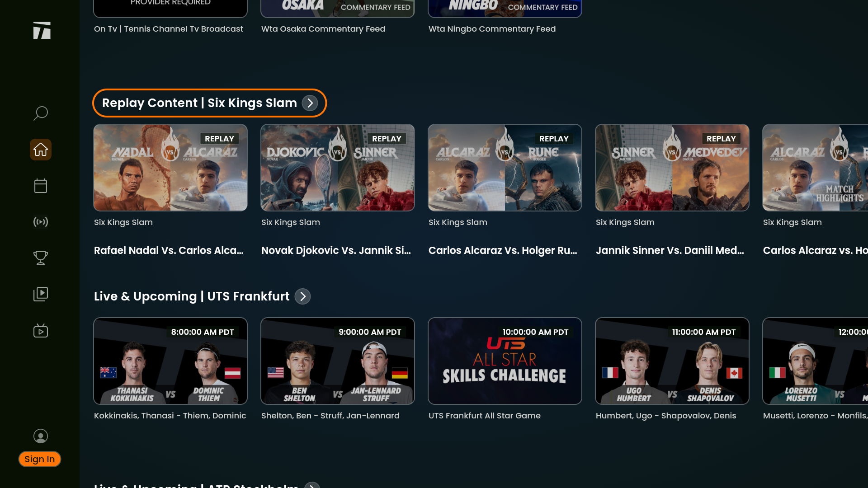The image size is (868, 488).
Task: Open the search function
Action: [40, 113]
